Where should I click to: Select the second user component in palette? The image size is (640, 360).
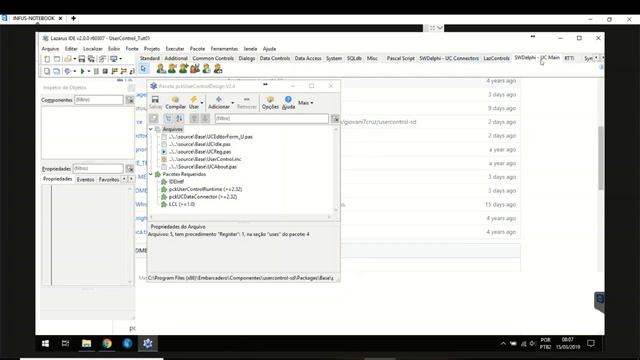[172, 69]
